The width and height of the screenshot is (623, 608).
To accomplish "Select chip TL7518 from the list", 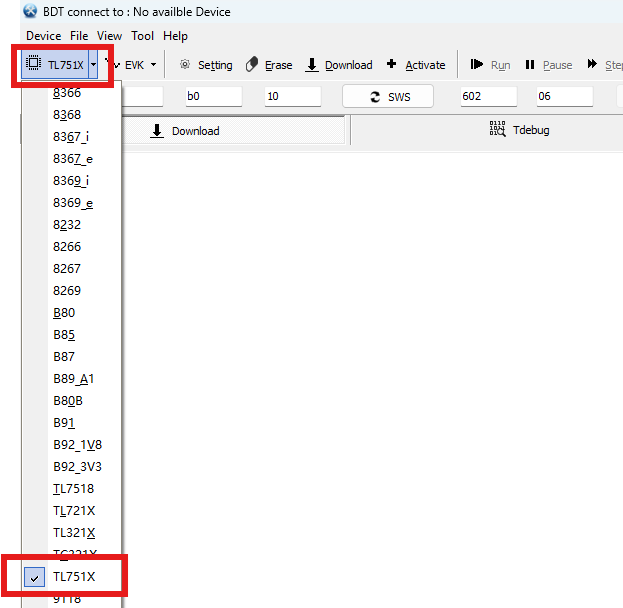I will (72, 488).
